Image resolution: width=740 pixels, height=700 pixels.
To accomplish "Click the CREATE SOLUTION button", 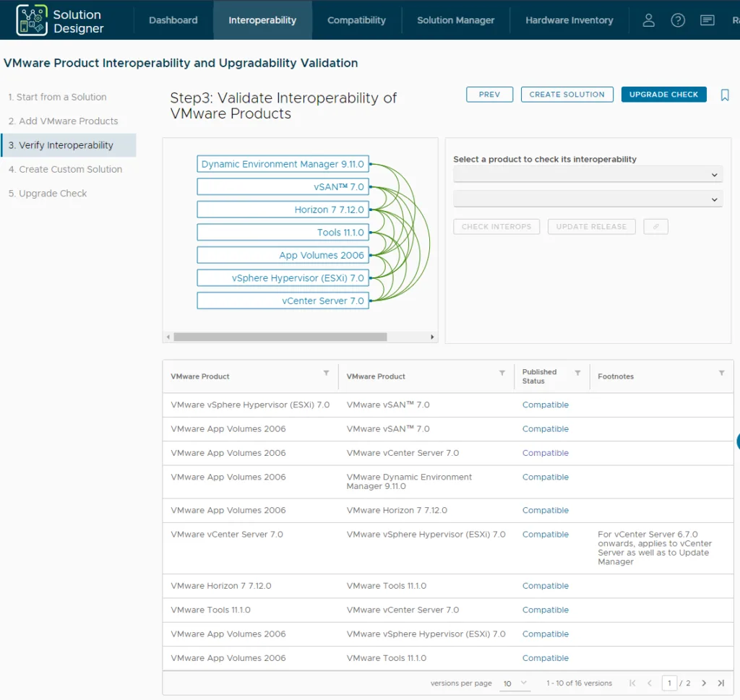I will click(x=567, y=95).
